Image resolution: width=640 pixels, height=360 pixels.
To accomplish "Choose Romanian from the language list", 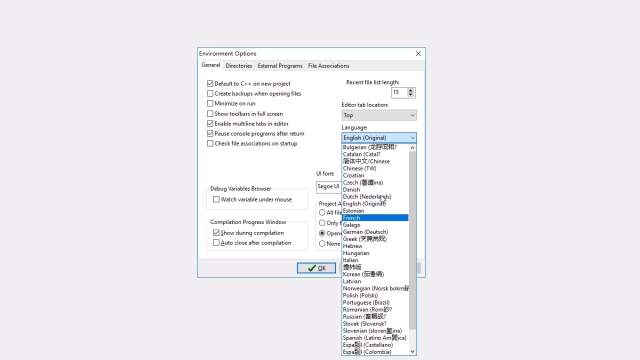I will point(375,310).
